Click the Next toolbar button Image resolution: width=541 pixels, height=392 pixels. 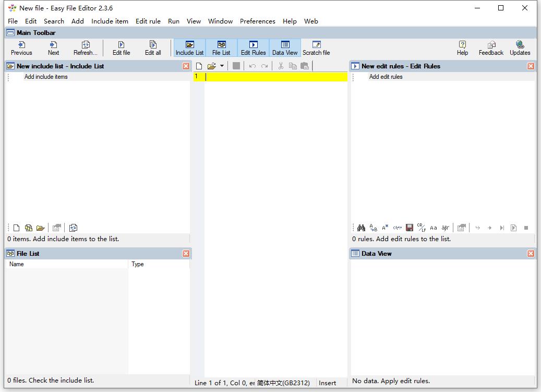pos(54,49)
